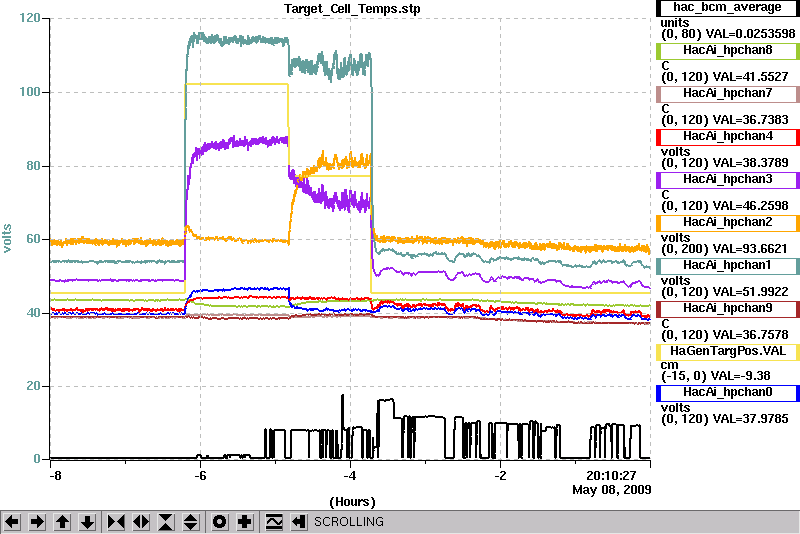
Task: Click the -8 tick label on x-axis
Action: [x=56, y=476]
